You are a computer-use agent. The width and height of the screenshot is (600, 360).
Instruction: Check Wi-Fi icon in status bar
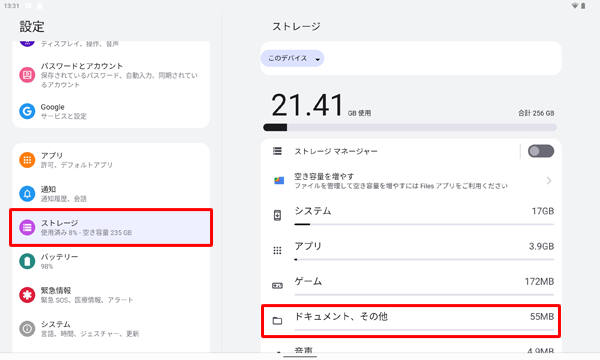(x=575, y=6)
